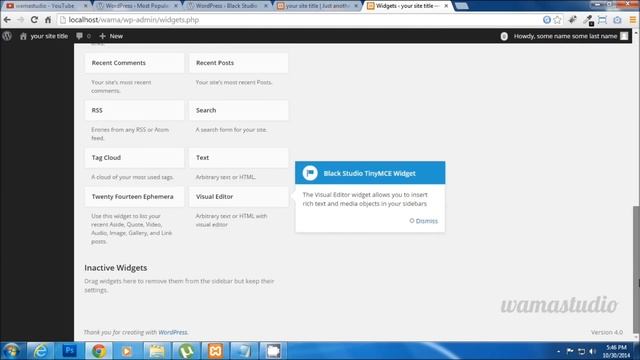Viewport: 640px width, 360px height.
Task: Switch to Chrome in the taskbar
Action: [x=98, y=351]
